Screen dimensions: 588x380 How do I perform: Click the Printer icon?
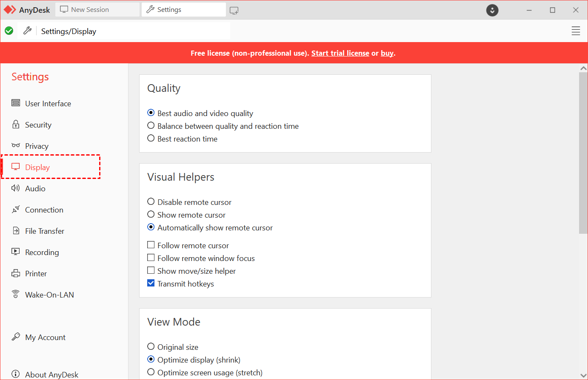tap(16, 273)
